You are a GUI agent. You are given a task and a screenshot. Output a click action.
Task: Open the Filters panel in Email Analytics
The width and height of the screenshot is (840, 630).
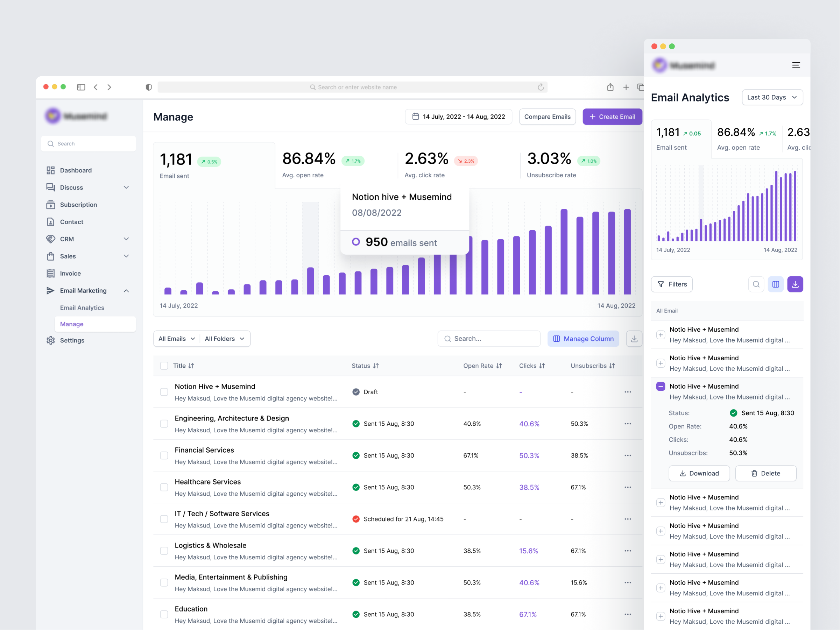[x=671, y=284]
